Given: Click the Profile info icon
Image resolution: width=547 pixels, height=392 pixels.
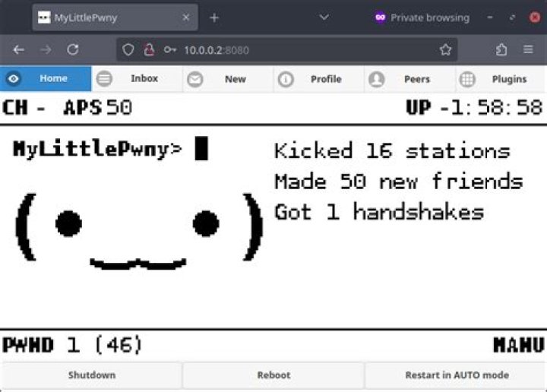Looking at the screenshot, I should 286,79.
